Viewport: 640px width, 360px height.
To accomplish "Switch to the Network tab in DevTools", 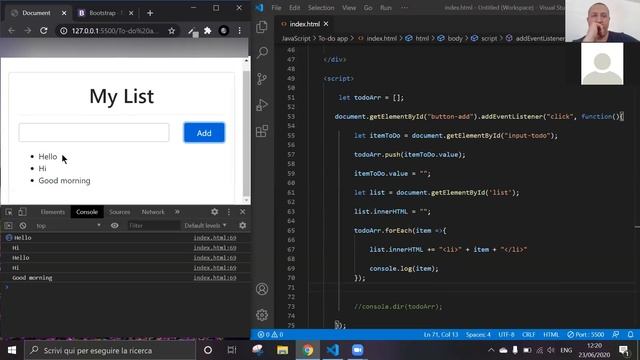I will (153, 212).
